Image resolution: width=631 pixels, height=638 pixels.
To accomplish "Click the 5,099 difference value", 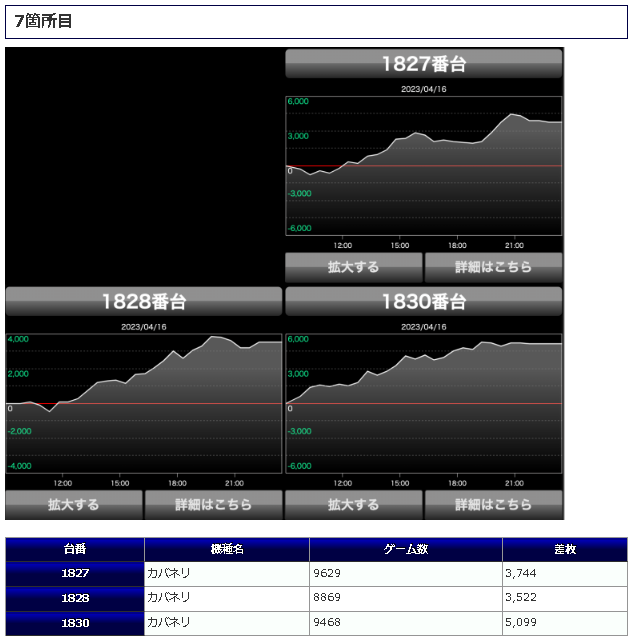I will pos(521,622).
